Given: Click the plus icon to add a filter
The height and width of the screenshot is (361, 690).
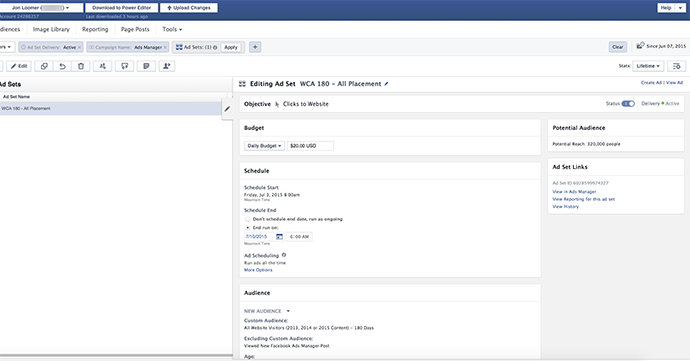Looking at the screenshot, I should pyautogui.click(x=255, y=47).
